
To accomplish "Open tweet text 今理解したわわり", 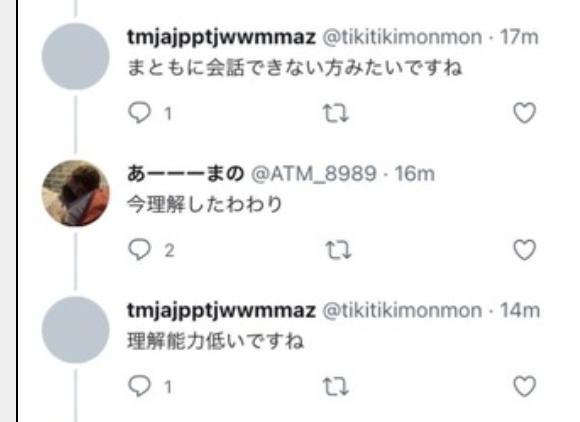I will pos(205,205).
